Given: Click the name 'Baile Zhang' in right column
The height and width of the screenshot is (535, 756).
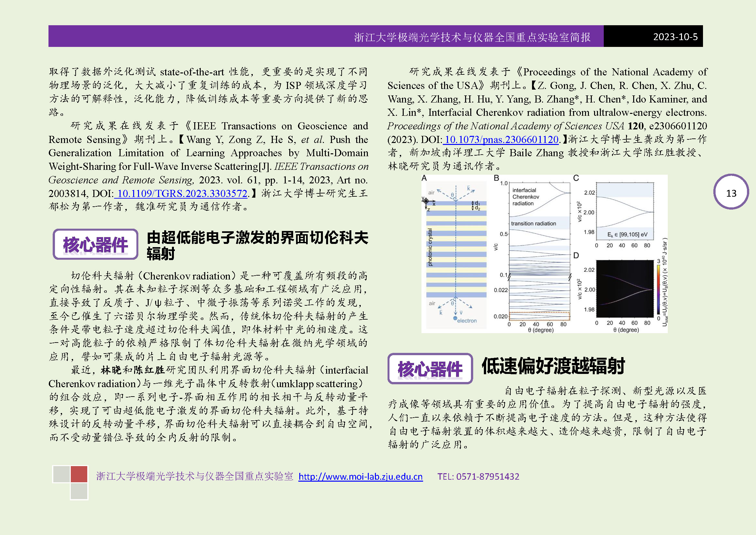Looking at the screenshot, I should (537, 153).
